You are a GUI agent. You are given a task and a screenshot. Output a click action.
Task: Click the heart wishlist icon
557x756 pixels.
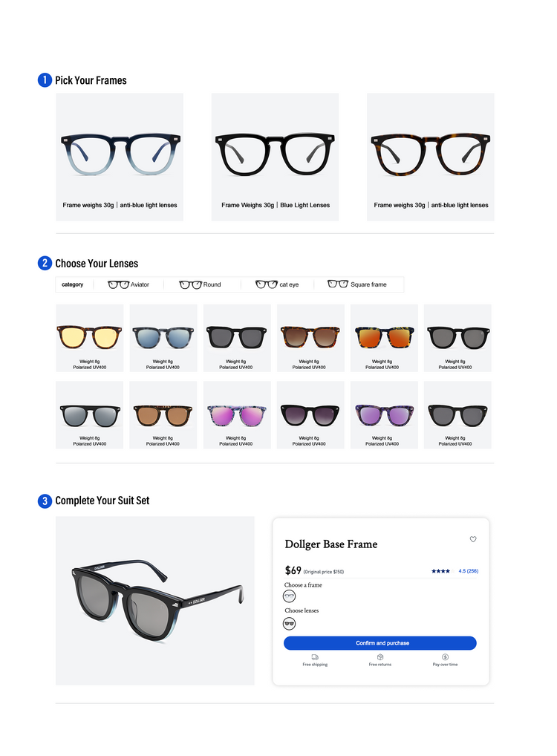coord(472,539)
